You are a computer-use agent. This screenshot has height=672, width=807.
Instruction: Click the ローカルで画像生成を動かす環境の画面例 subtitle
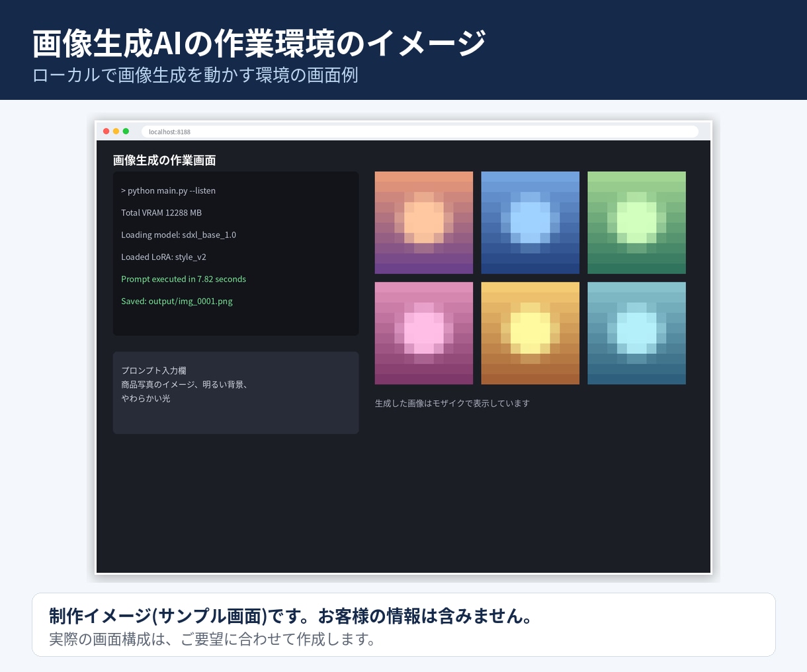click(x=196, y=75)
